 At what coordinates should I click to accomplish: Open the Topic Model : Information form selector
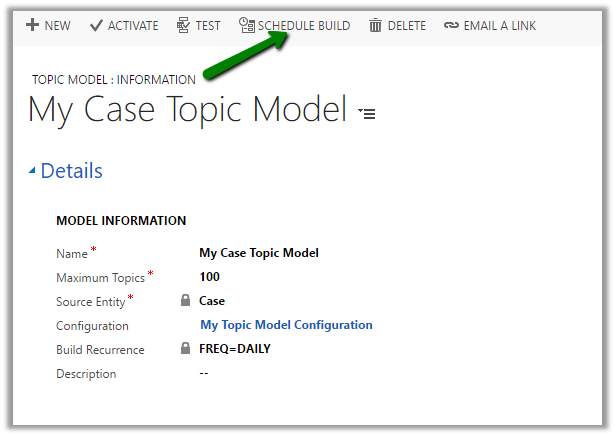114,79
